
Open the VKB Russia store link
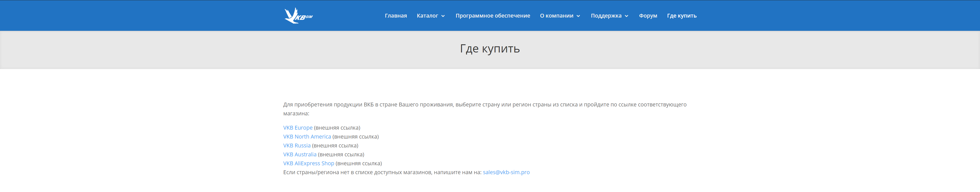pos(297,146)
